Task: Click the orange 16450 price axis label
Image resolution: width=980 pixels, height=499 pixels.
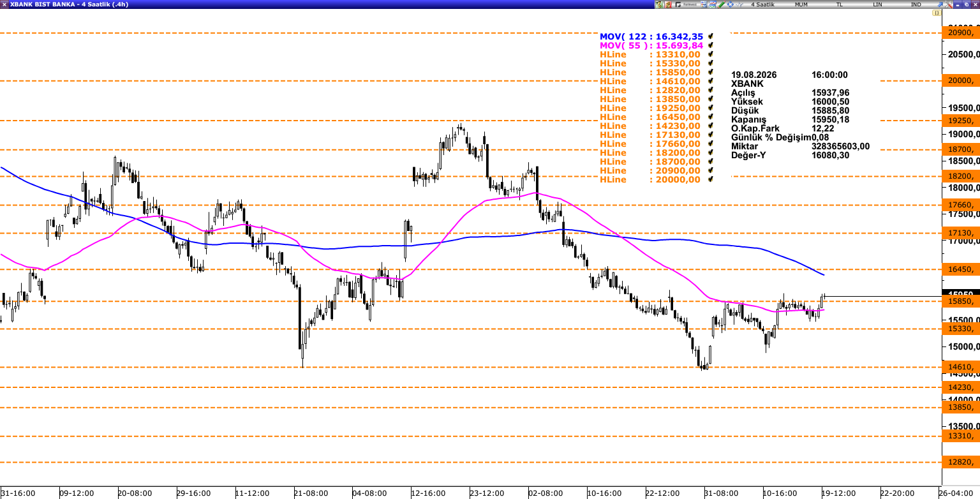Action: 961,269
